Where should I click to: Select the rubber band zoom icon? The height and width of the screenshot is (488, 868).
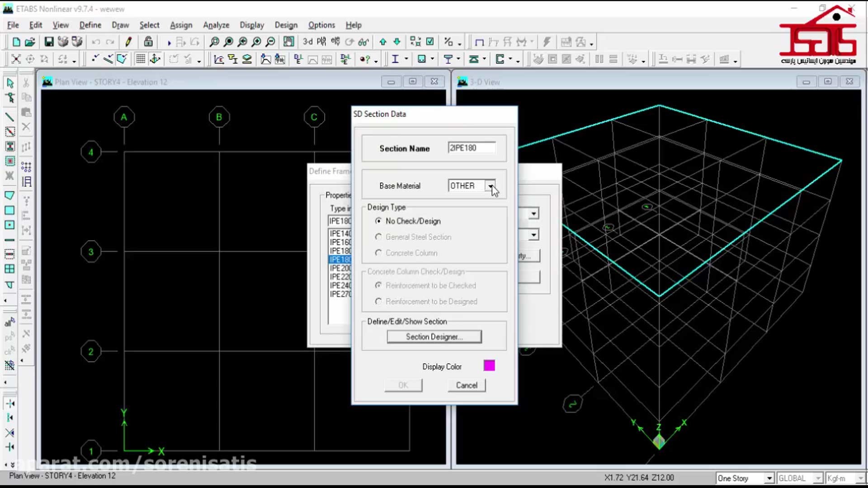[213, 42]
